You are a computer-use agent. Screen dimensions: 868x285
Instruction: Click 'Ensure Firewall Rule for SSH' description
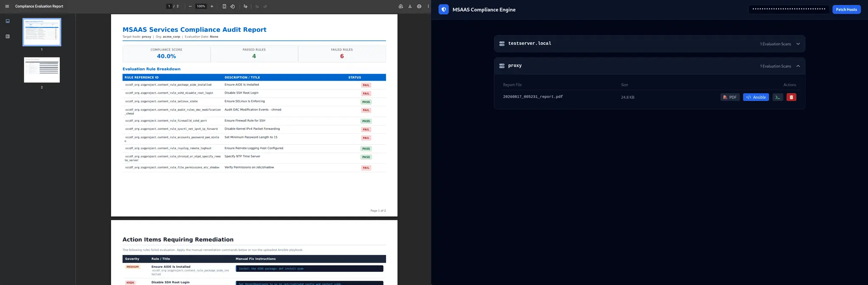click(245, 121)
